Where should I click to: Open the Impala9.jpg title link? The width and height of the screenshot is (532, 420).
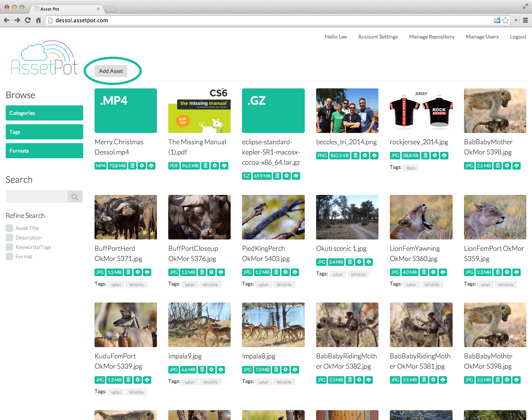[x=185, y=356]
